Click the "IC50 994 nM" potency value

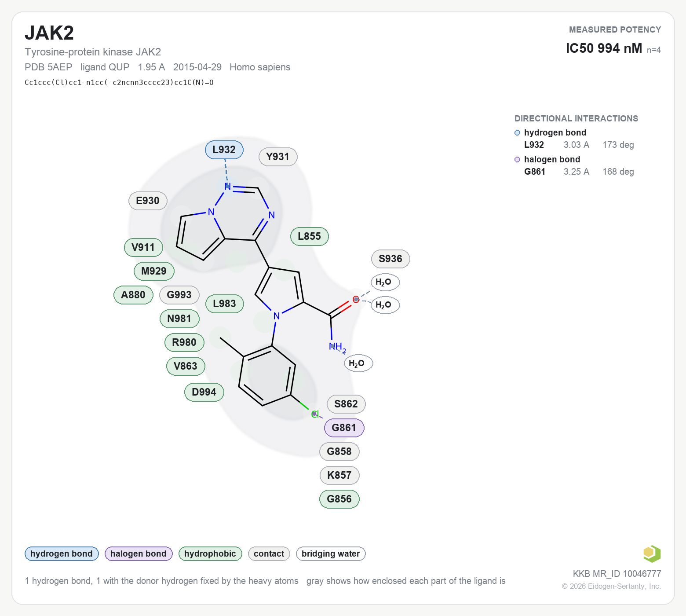pyautogui.click(x=604, y=48)
